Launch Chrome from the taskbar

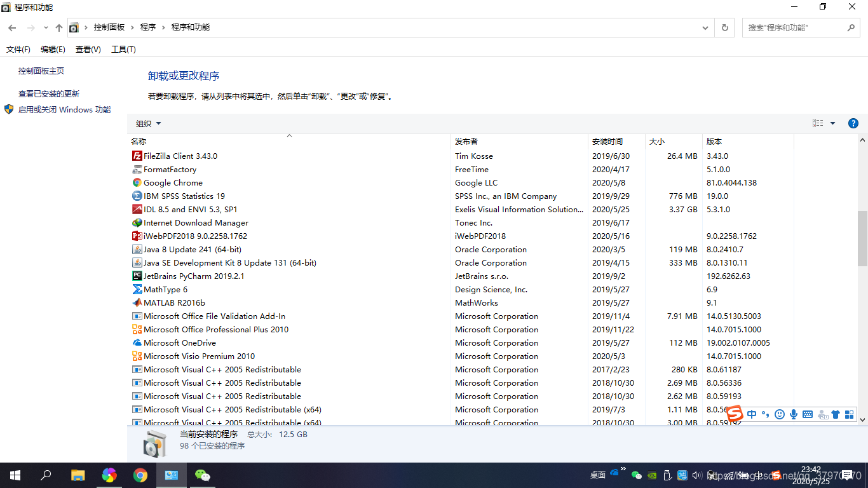(x=140, y=475)
